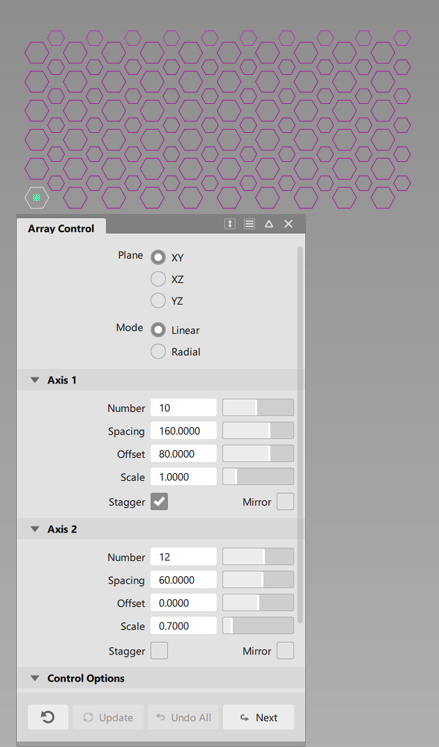Disable the Axis 1 Stagger checkbox
The image size is (439, 747).
[x=159, y=501]
